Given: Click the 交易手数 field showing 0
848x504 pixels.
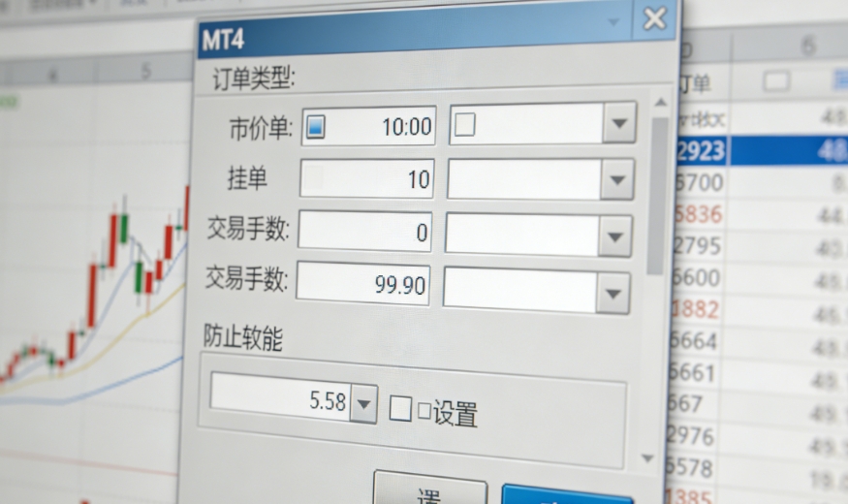Looking at the screenshot, I should coord(365,232).
